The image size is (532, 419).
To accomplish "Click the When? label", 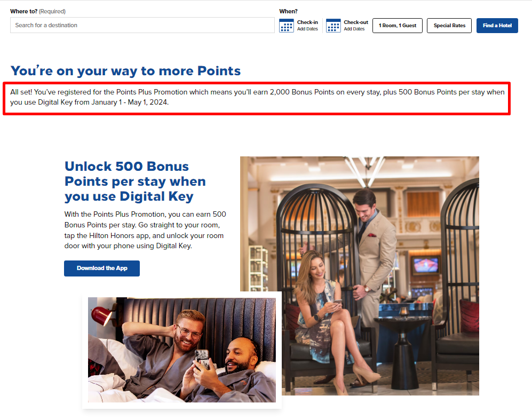I will (288, 11).
